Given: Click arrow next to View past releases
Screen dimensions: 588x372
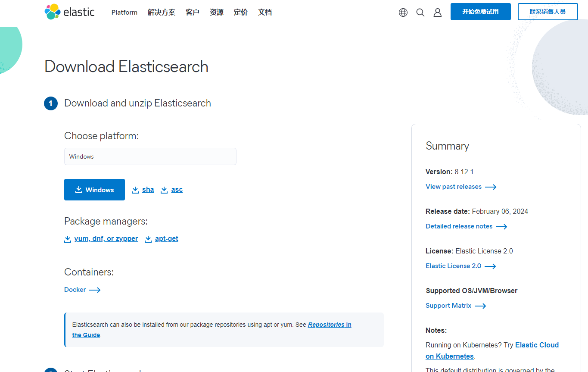Looking at the screenshot, I should click(491, 187).
